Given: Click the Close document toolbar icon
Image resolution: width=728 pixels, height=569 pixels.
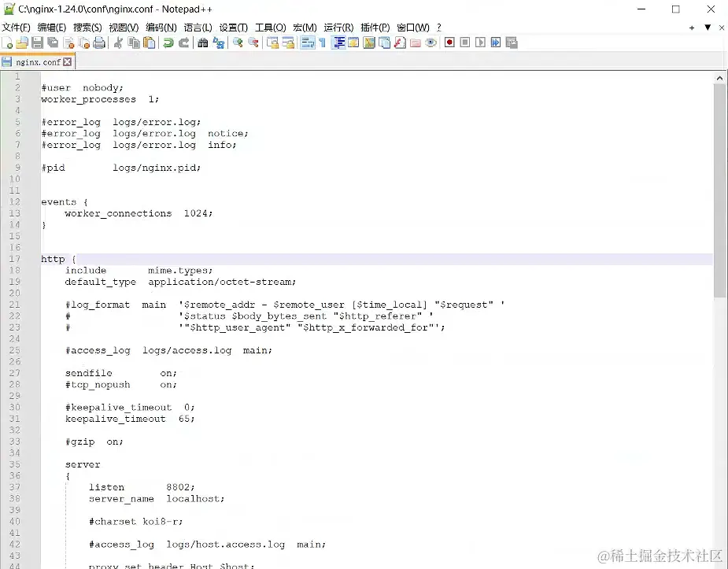Looking at the screenshot, I should click(x=68, y=42).
